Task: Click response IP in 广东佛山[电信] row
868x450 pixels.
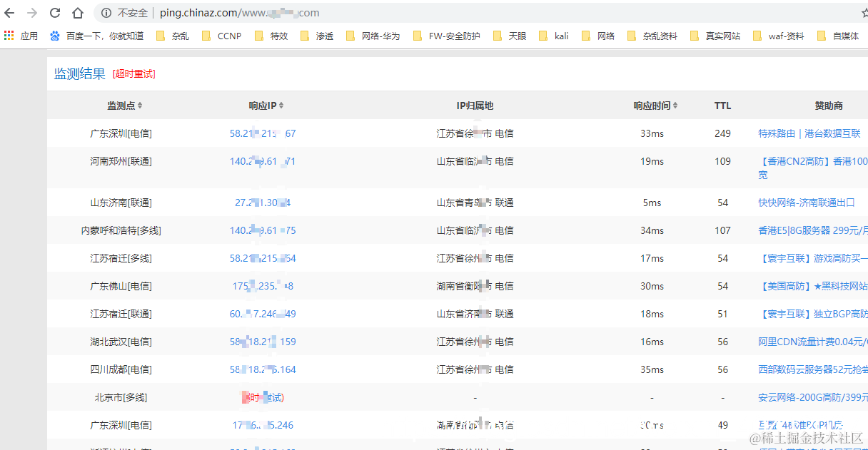Action: click(x=263, y=286)
